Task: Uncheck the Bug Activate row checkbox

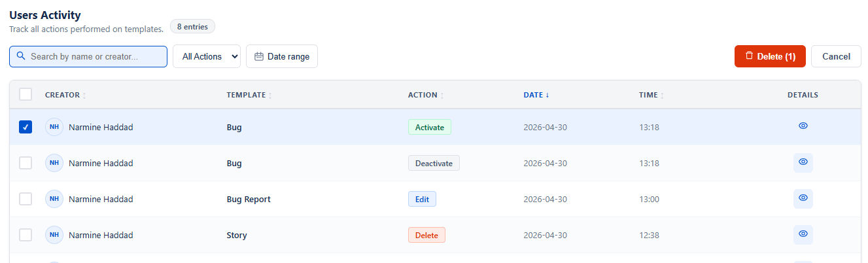Action: (26, 127)
